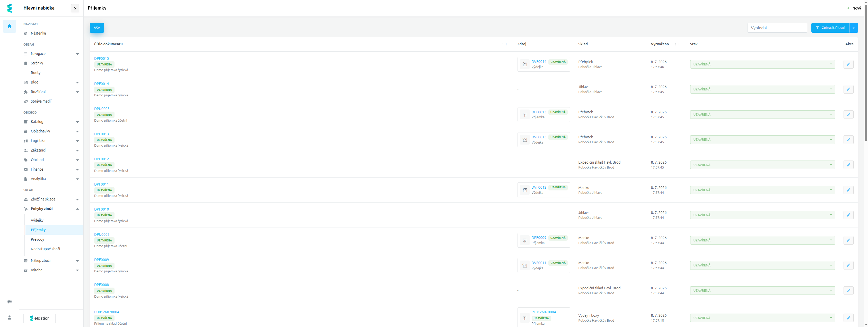Viewport: 868px width, 327px height.
Task: Click the Správa médií icon
Action: [x=26, y=101]
